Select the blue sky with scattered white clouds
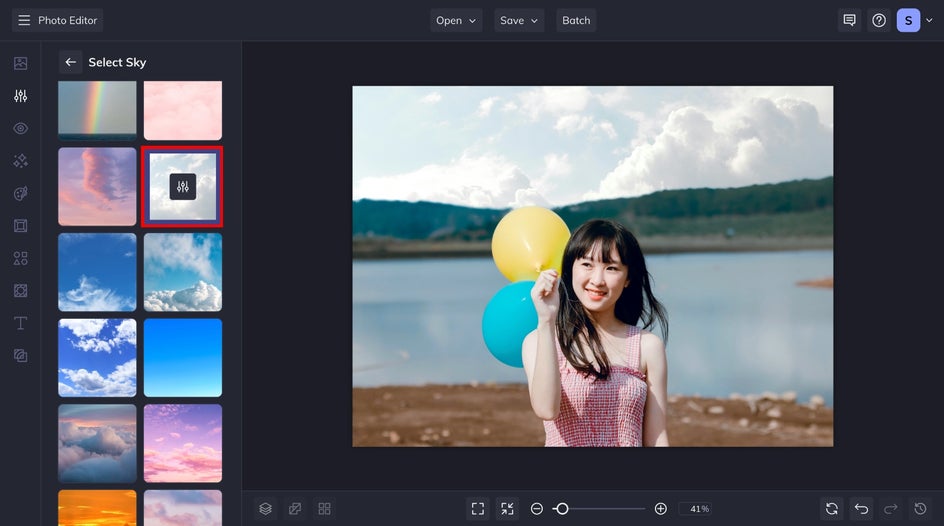 pyautogui.click(x=97, y=357)
